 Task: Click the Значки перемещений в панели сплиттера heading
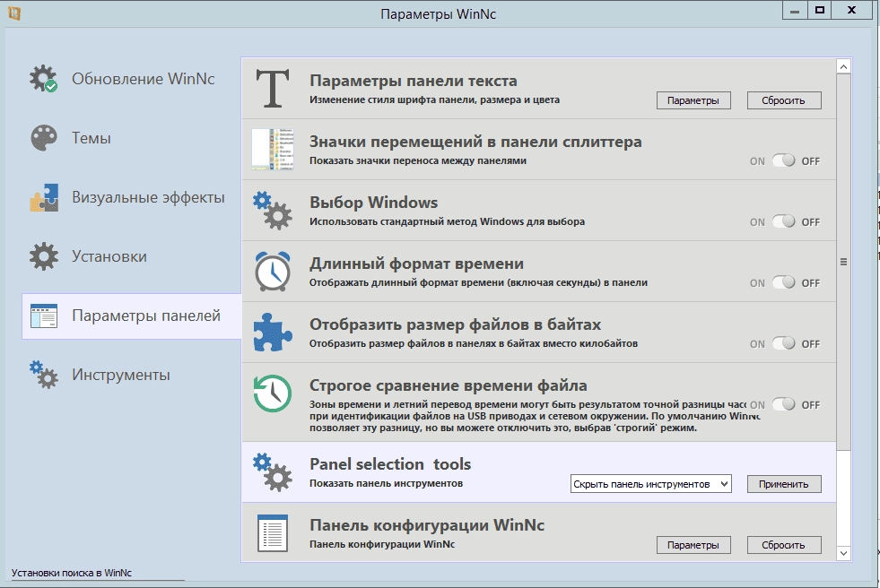(x=475, y=142)
